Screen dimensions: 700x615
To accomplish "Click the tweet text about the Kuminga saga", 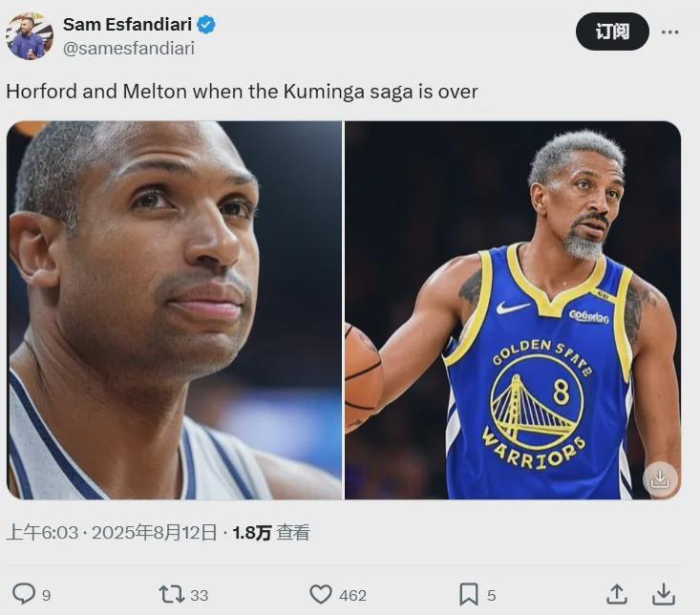I will click(242, 92).
